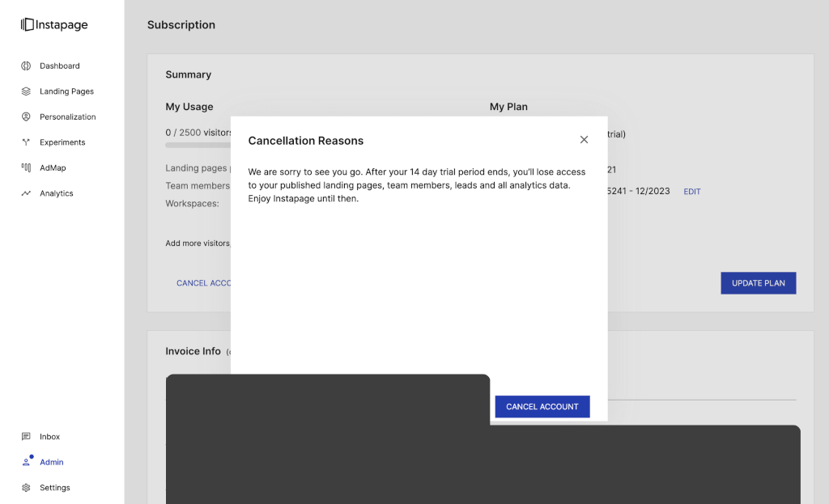Click the Cancel Account link in Summary
This screenshot has width=829, height=504.
point(204,283)
